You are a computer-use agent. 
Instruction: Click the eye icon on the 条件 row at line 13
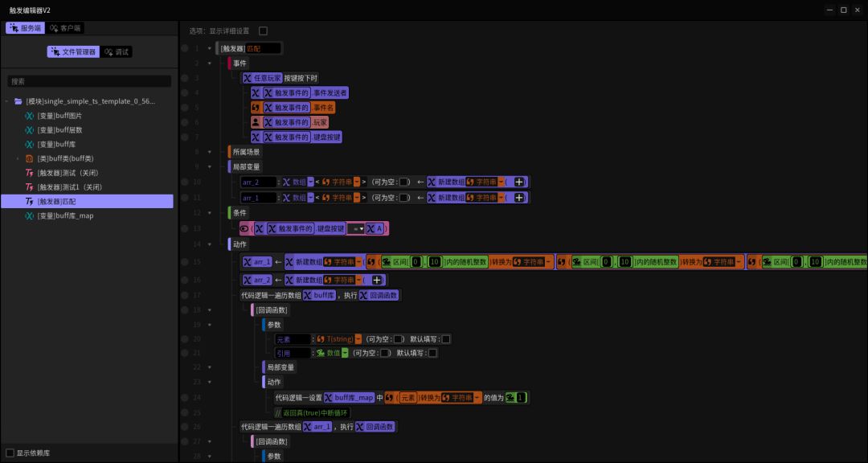(x=244, y=228)
